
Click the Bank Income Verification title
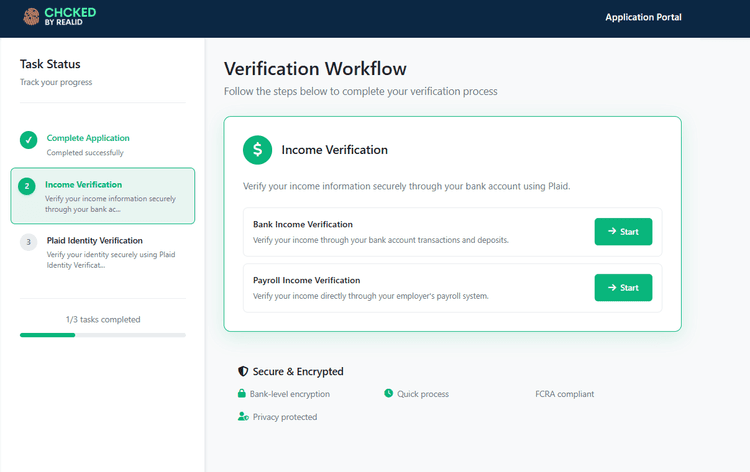click(x=303, y=224)
